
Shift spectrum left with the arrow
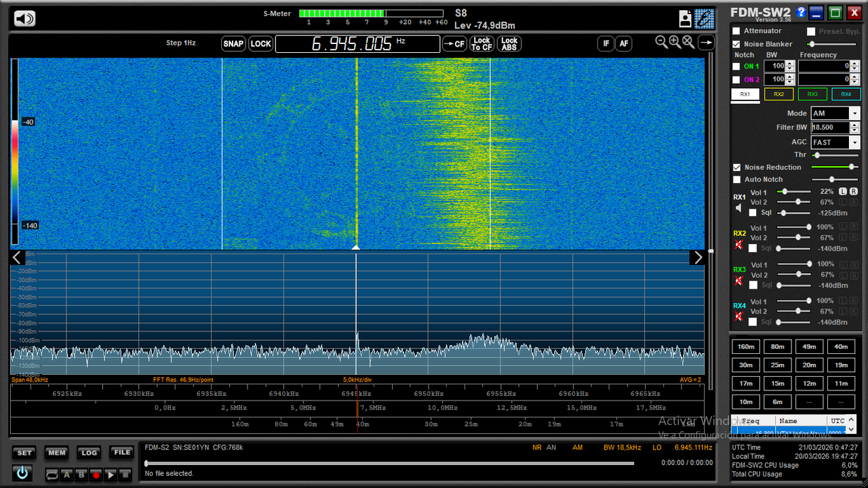tap(18, 258)
